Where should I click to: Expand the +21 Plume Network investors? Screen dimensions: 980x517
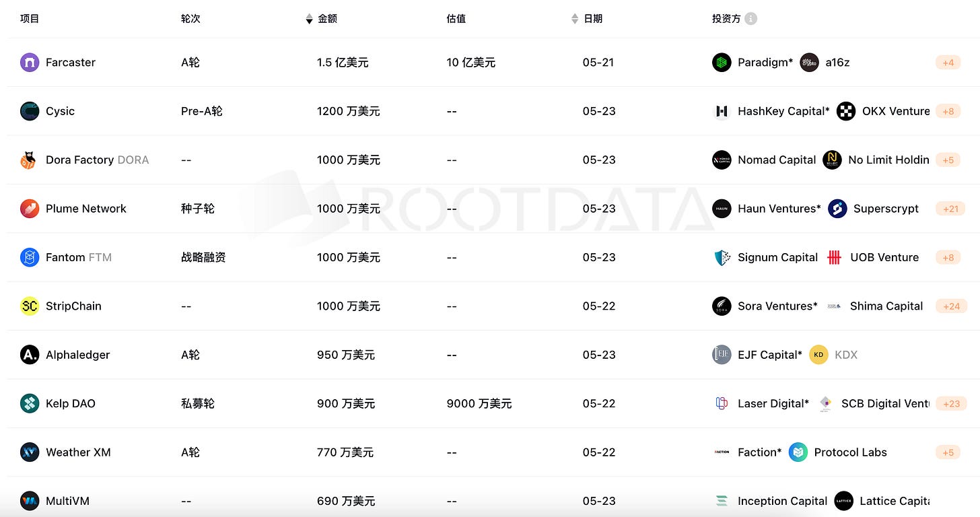point(950,209)
